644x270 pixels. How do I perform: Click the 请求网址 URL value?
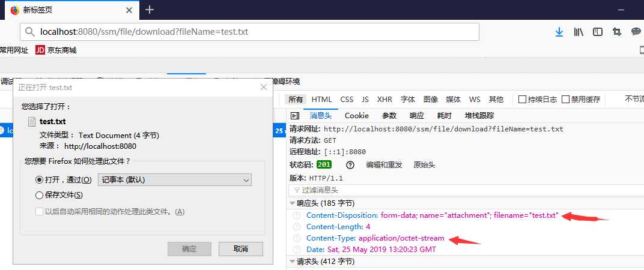click(443, 129)
